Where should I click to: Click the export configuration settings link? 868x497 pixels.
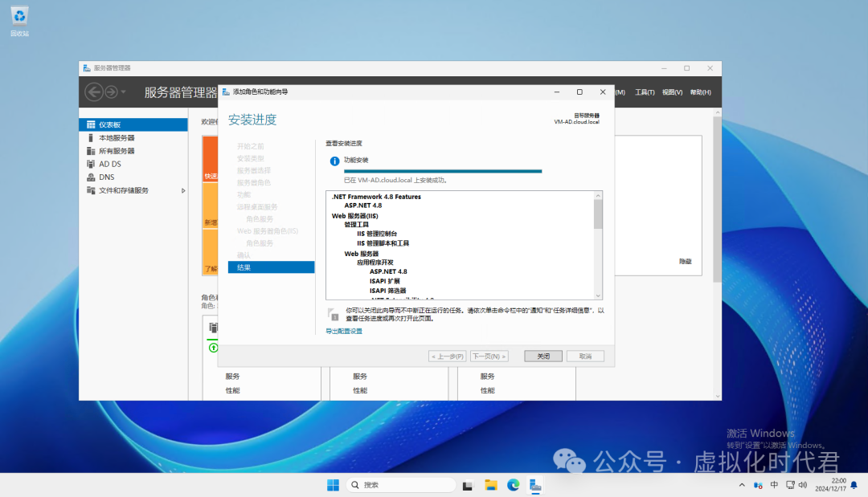[344, 331]
